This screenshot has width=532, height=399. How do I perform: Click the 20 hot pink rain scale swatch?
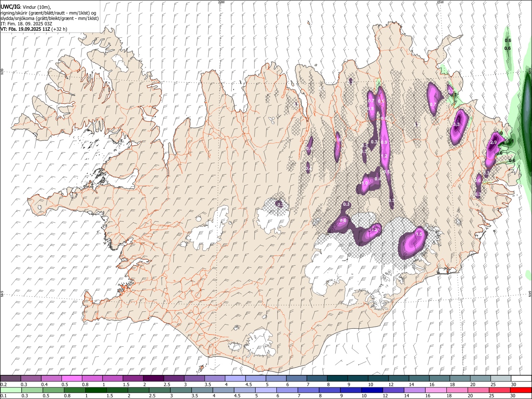[x=478, y=390]
